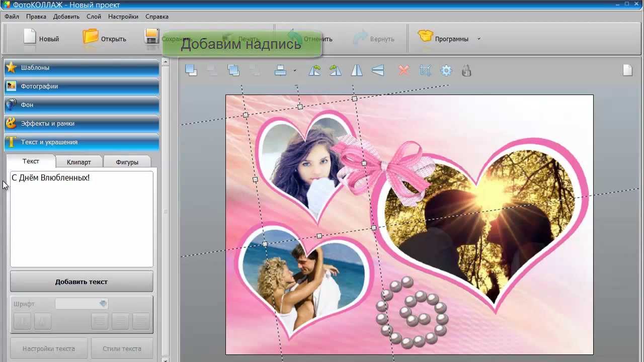Click blank page icon above canvas

(627, 70)
